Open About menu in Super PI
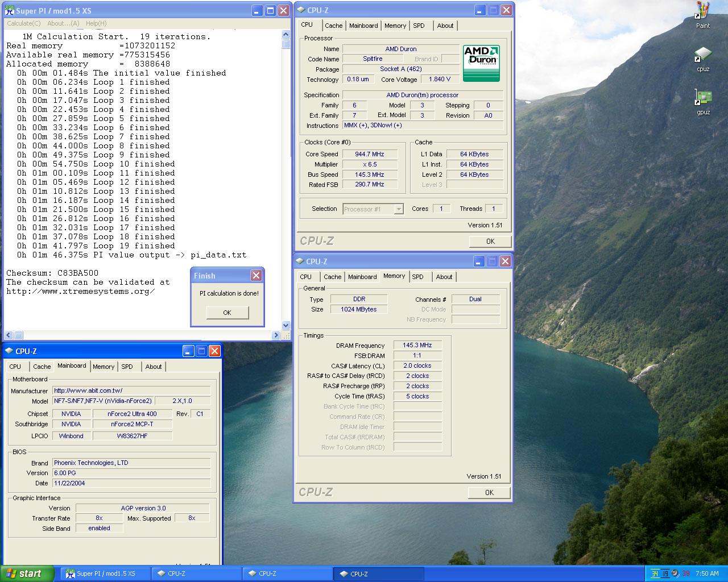This screenshot has height=582, width=728. point(63,23)
